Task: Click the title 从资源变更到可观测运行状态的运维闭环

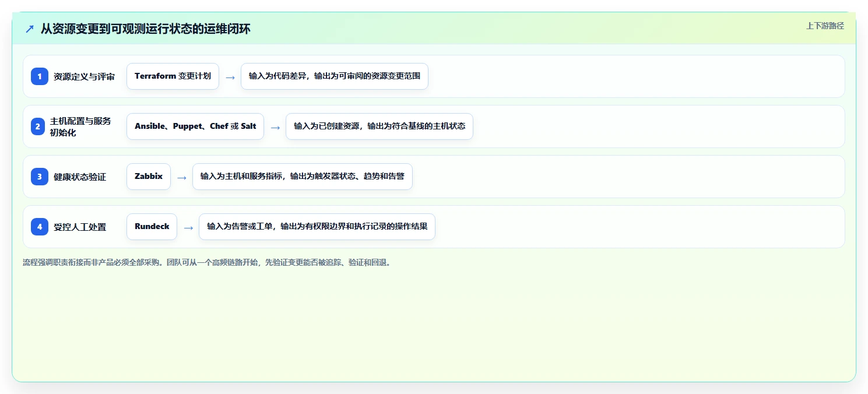Action: click(x=146, y=29)
